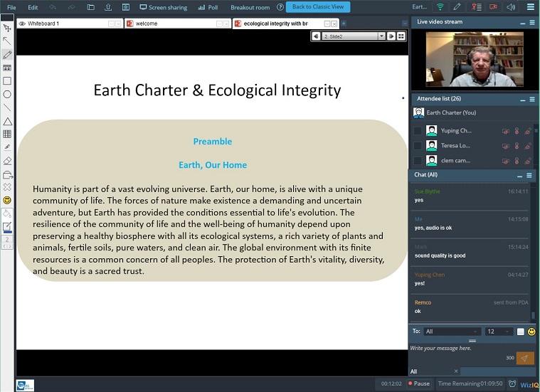Click the emoticon icon in chat

(531, 332)
